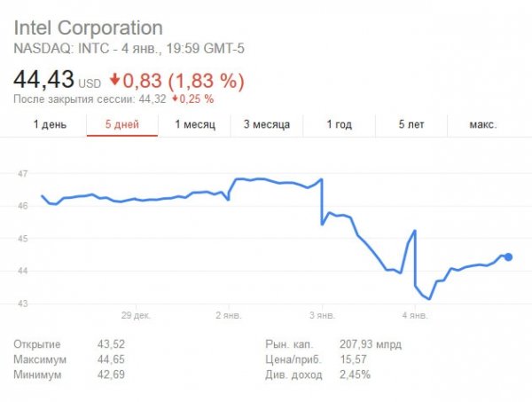
Task: Click the Рын. кап. value
Action: click(371, 343)
